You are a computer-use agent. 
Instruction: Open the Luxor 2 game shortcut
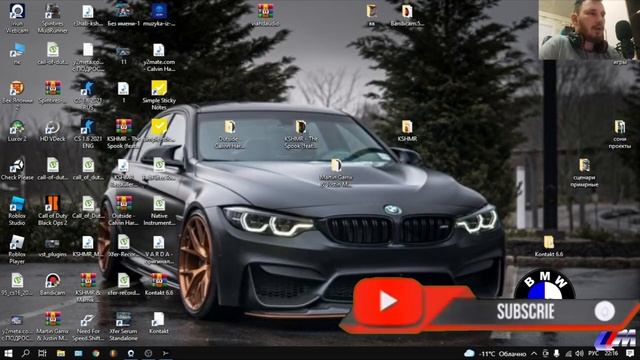point(17,131)
